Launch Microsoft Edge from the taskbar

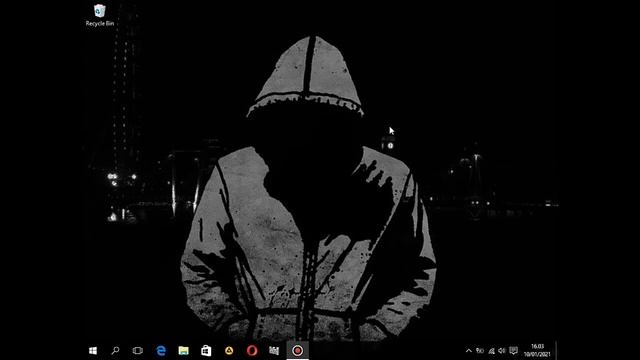[x=161, y=351]
